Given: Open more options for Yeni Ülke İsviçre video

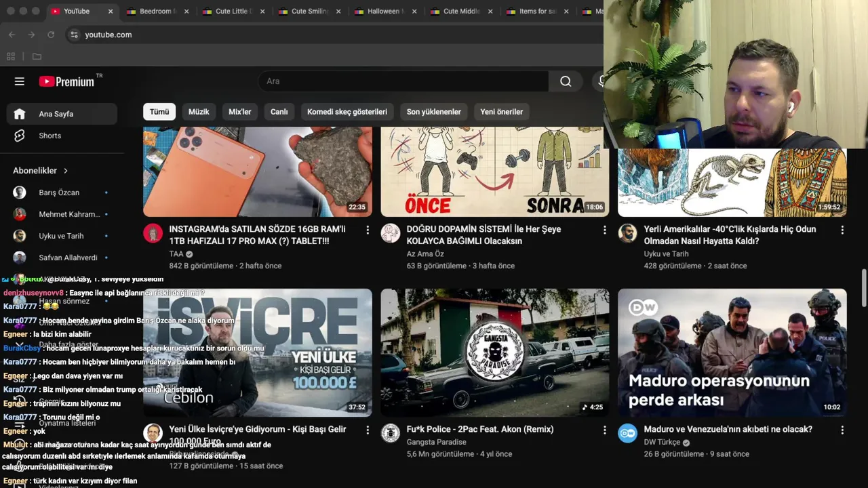Looking at the screenshot, I should 368,430.
